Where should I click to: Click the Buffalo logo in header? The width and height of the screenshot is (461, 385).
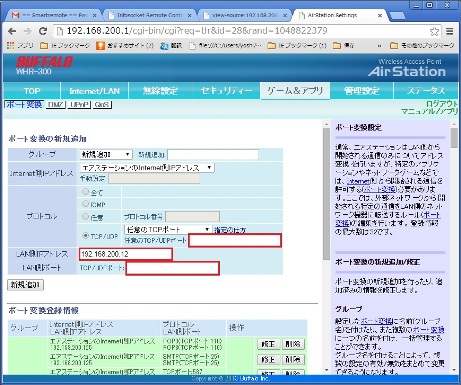[x=44, y=62]
